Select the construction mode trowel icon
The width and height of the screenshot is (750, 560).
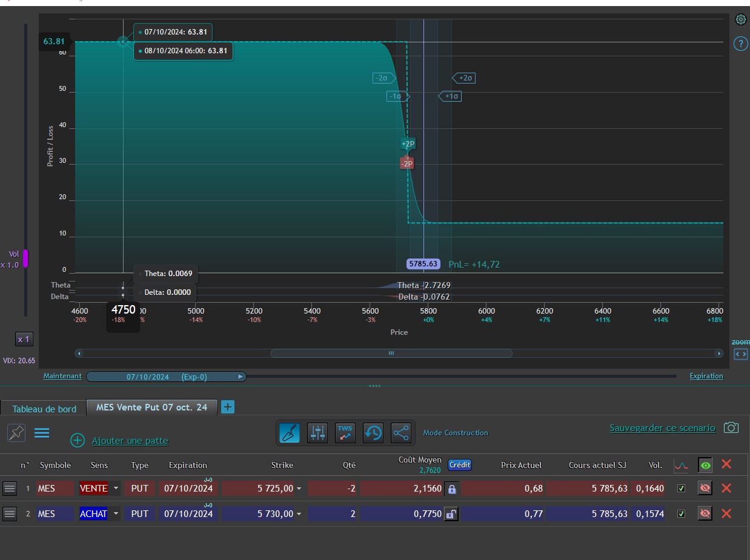(x=290, y=433)
